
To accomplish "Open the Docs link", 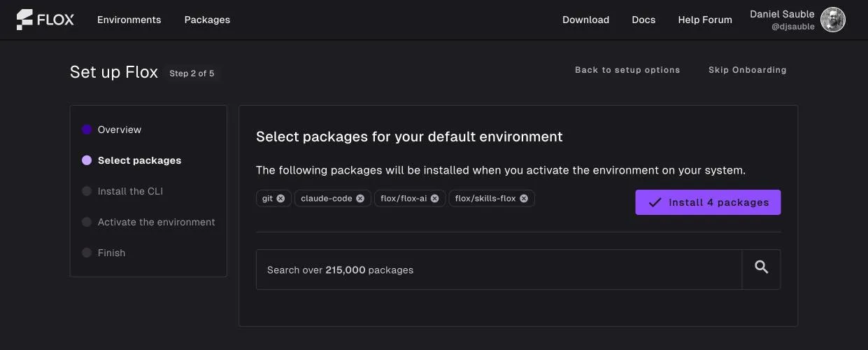I will point(643,20).
